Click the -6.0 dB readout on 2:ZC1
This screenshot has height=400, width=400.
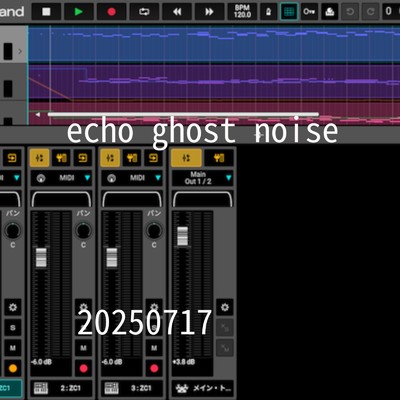pyautogui.click(x=42, y=362)
